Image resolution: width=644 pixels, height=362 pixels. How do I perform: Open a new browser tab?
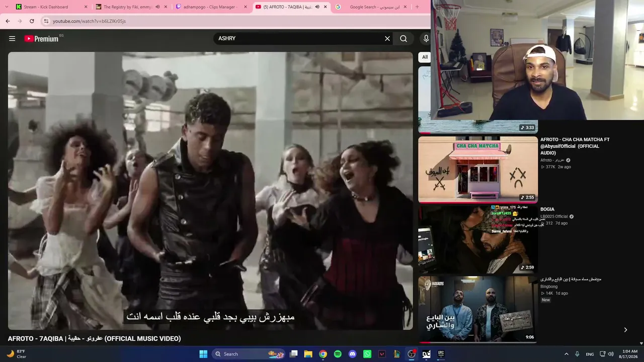[x=417, y=7]
